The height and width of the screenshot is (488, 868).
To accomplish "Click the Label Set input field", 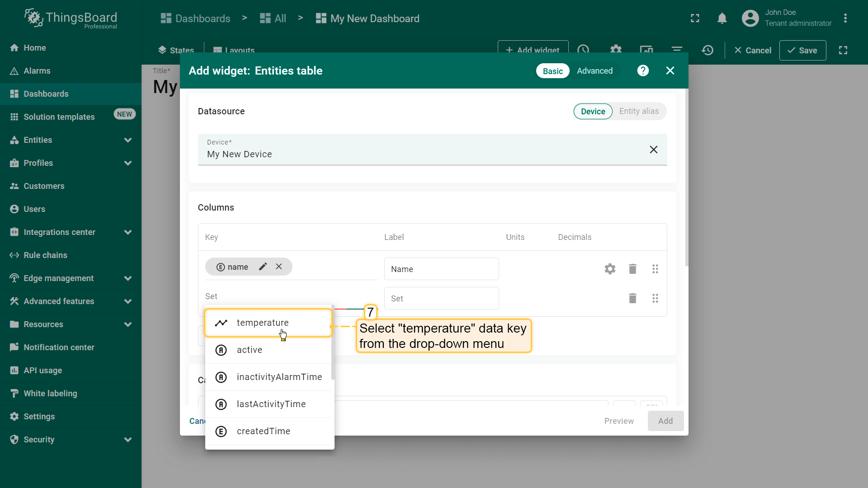I will coord(441,298).
